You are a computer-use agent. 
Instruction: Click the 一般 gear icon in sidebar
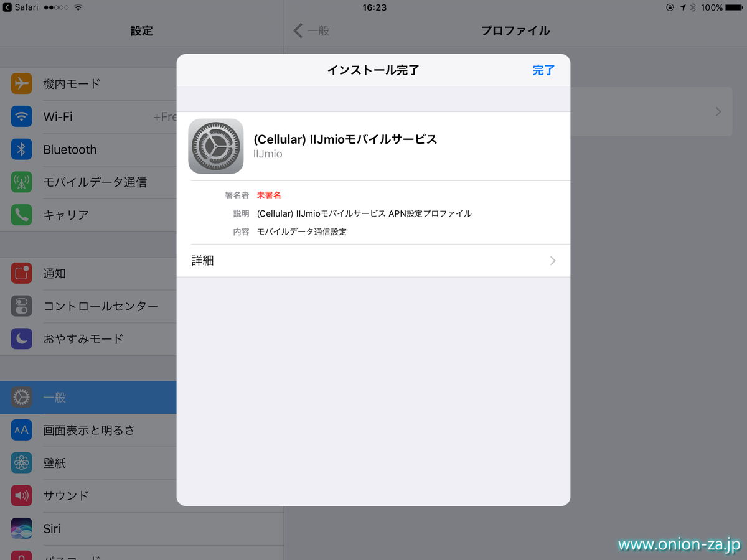click(x=21, y=397)
